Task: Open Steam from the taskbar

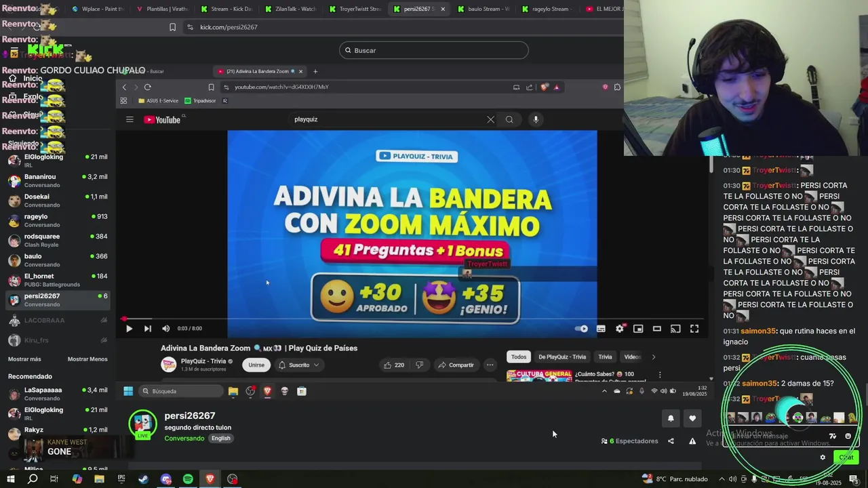Action: 143,479
